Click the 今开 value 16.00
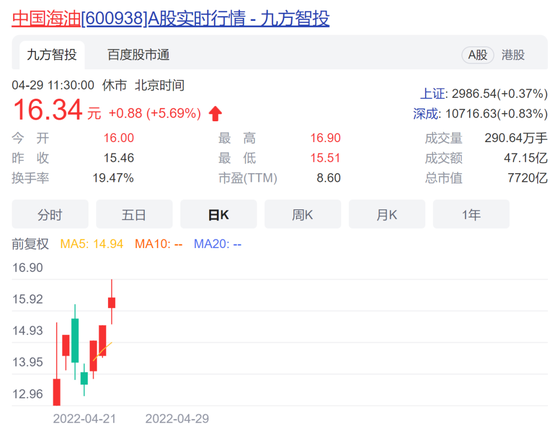The height and width of the screenshot is (434, 550). click(x=119, y=138)
